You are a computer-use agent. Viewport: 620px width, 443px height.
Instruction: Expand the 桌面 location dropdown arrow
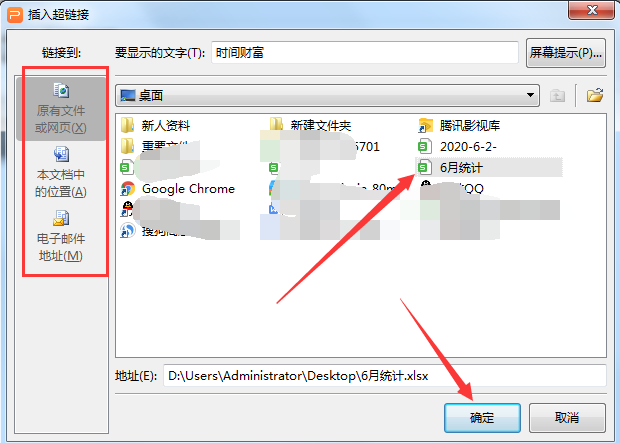530,95
